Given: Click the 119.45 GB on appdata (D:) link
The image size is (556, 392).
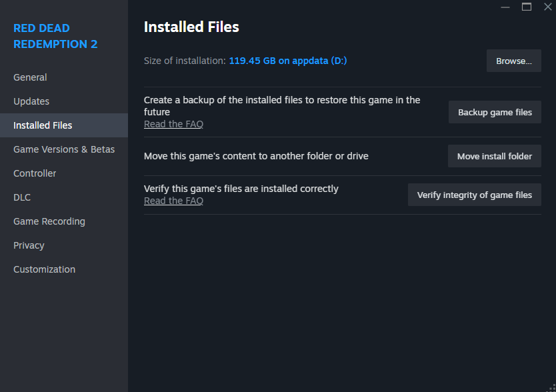Looking at the screenshot, I should (x=288, y=61).
